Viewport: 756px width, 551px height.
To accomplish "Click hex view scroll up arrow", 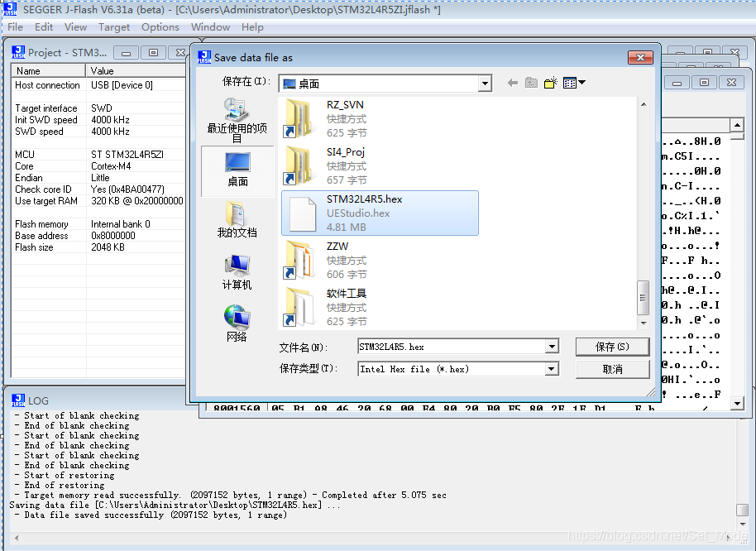I will click(x=737, y=125).
